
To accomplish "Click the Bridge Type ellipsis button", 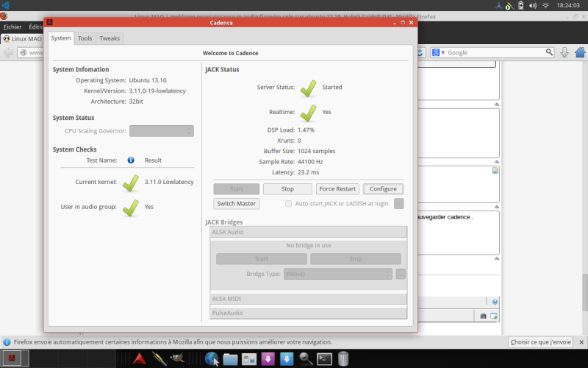I will 401,274.
